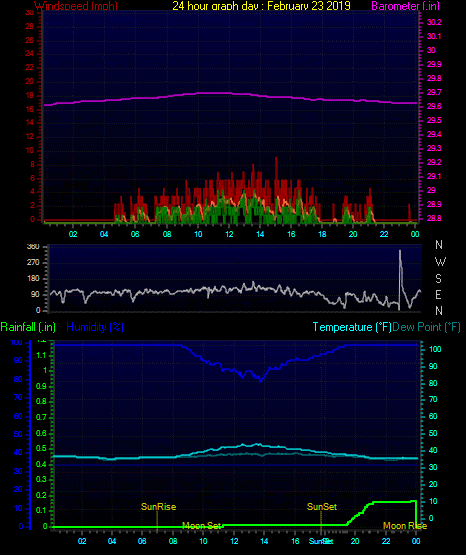Click the Windspeed (mph) axis title
Viewport: 466px width, 555px height.
(x=76, y=6)
